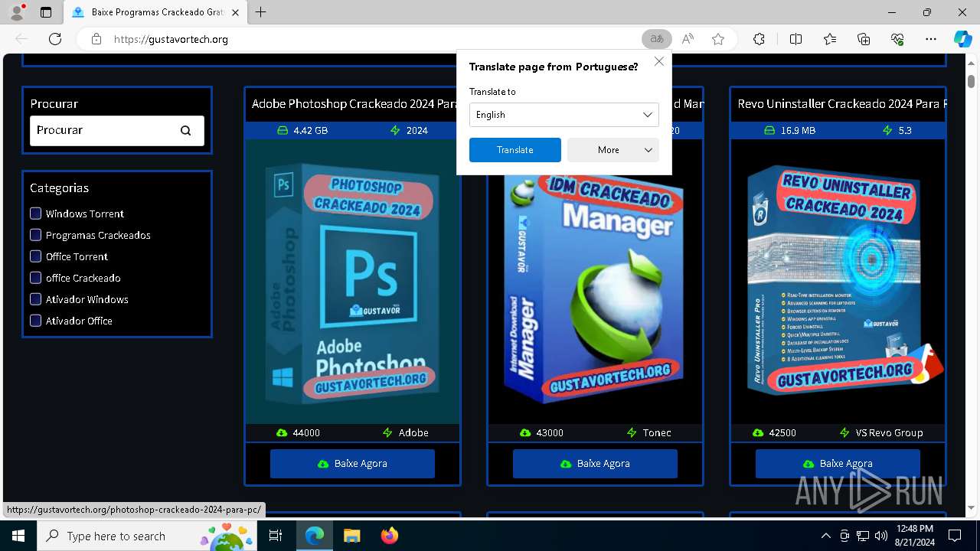Click the search magnifier icon in Procurar
Image resolution: width=980 pixels, height=551 pixels.
tap(185, 131)
